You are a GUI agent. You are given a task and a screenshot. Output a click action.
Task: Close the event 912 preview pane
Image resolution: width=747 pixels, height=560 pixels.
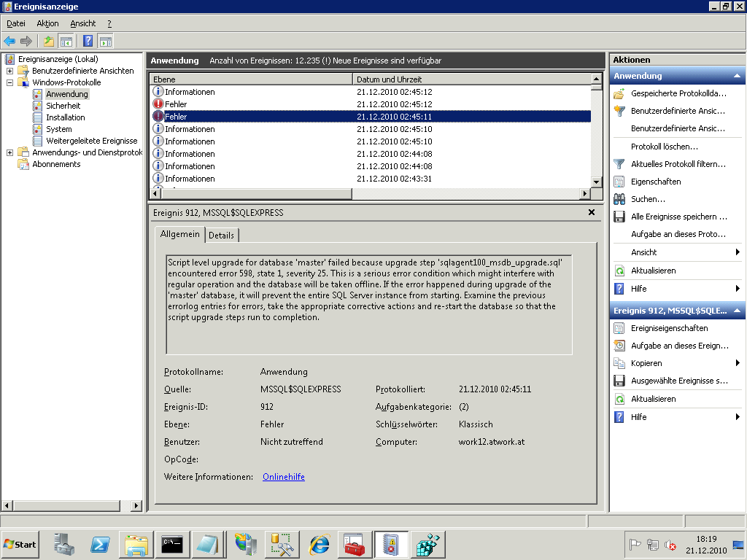592,212
